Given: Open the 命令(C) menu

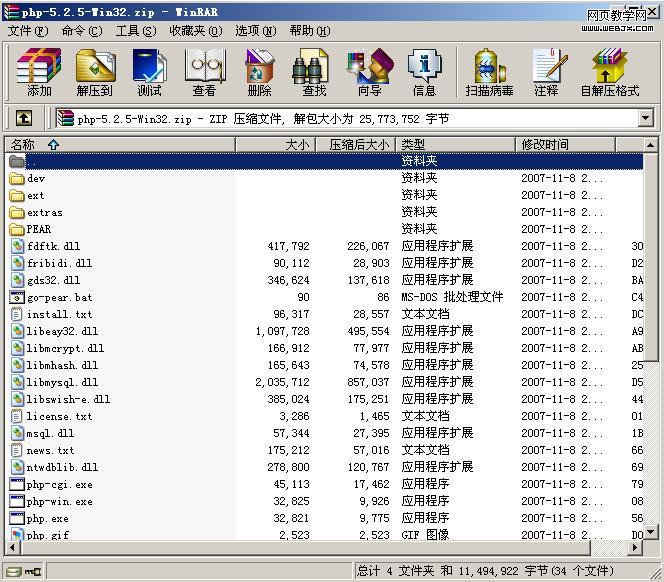Looking at the screenshot, I should pyautogui.click(x=82, y=31).
